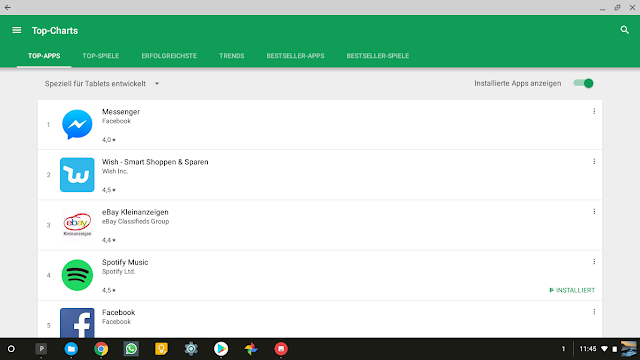
Task: Click the Installiert label for Spotify
Action: [572, 290]
